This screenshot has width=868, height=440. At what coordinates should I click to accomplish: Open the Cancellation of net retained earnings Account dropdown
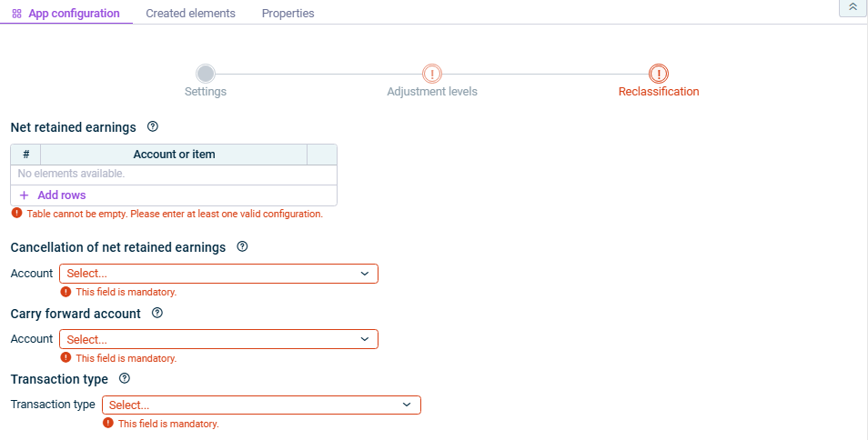[218, 274]
